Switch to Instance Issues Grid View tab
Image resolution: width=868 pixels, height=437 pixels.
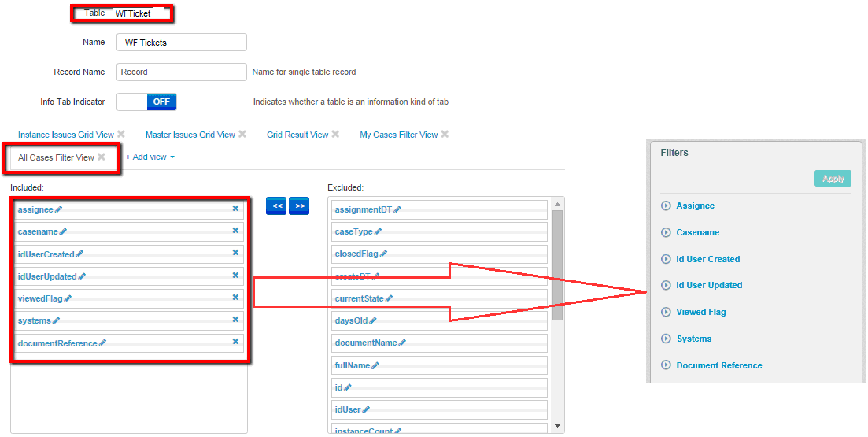(x=65, y=135)
